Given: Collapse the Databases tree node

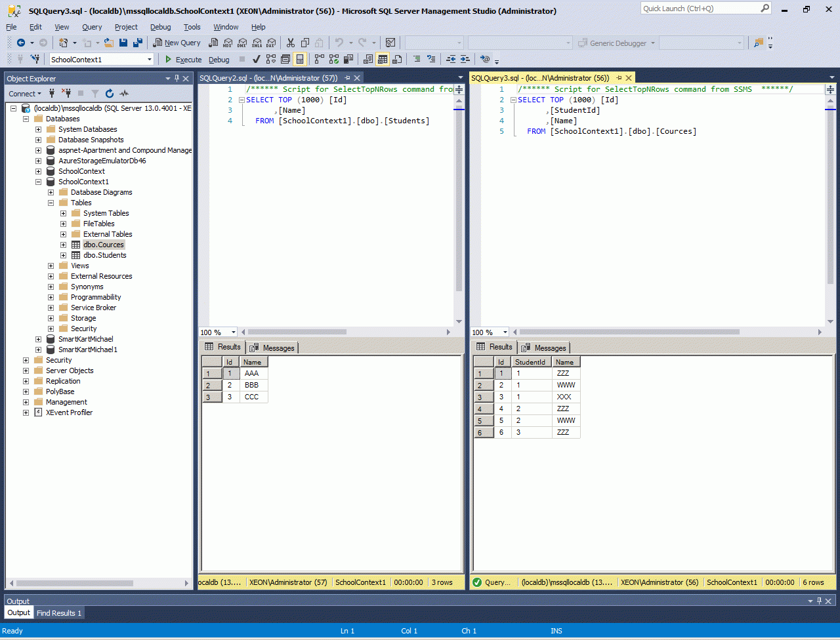Looking at the screenshot, I should pyautogui.click(x=26, y=119).
